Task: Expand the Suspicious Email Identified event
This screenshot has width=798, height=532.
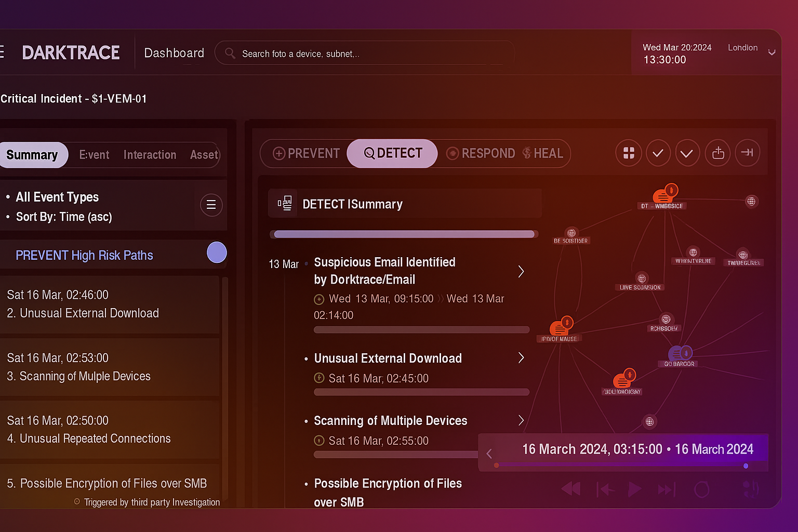Action: (x=521, y=271)
